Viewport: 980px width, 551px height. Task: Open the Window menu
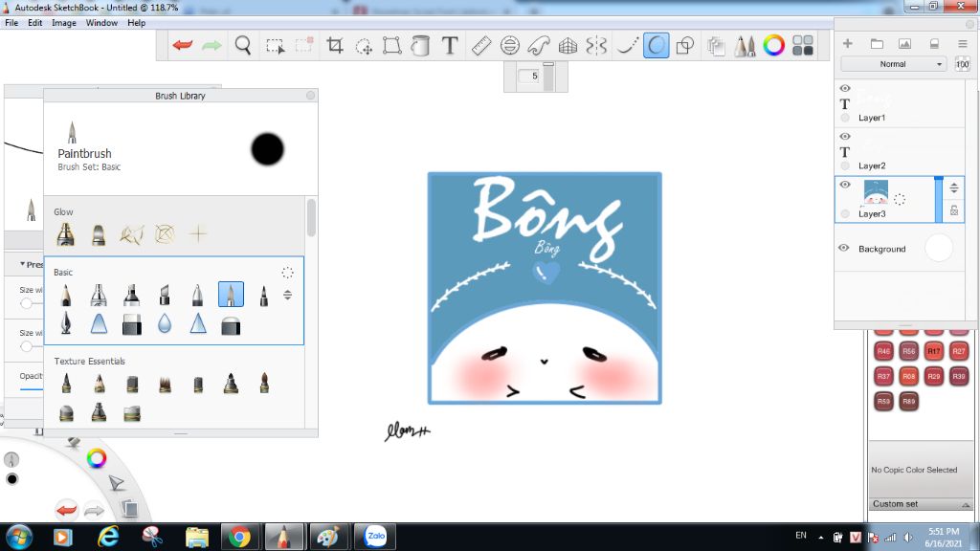[101, 23]
